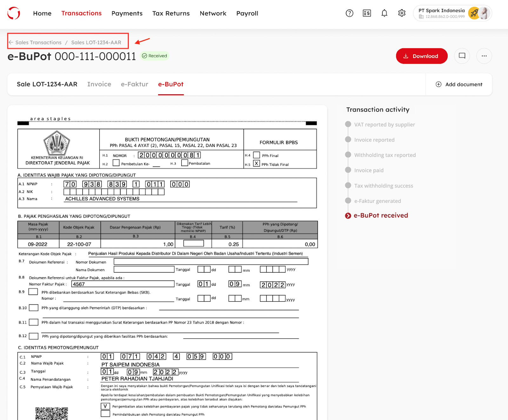Download the e-BuPot document
Screen dimensions: 508x420
(422, 56)
